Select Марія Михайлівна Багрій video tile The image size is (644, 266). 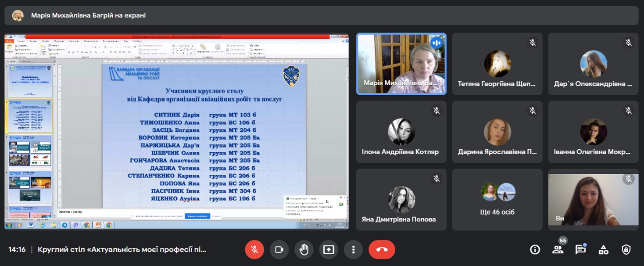coord(401,64)
